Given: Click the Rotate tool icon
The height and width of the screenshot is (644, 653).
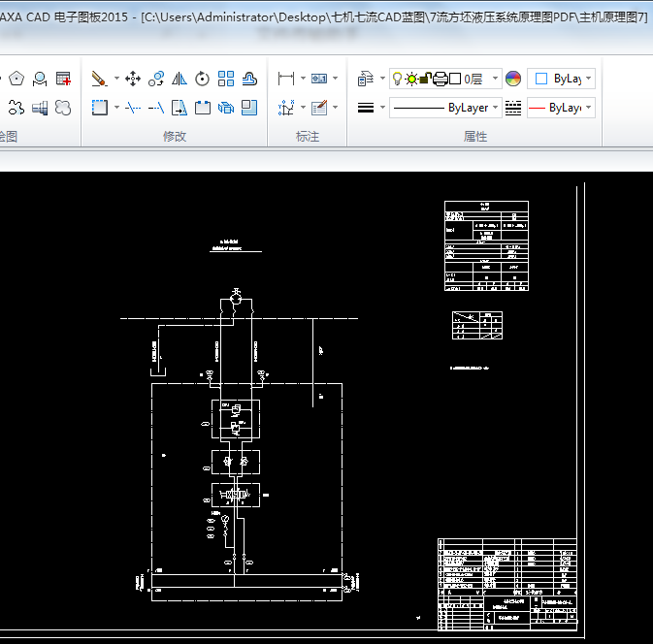Looking at the screenshot, I should pos(202,79).
